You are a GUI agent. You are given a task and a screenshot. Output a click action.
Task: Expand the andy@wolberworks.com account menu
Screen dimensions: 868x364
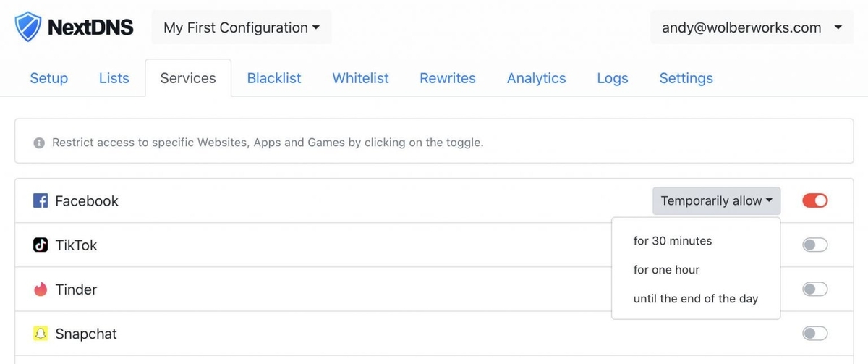752,27
